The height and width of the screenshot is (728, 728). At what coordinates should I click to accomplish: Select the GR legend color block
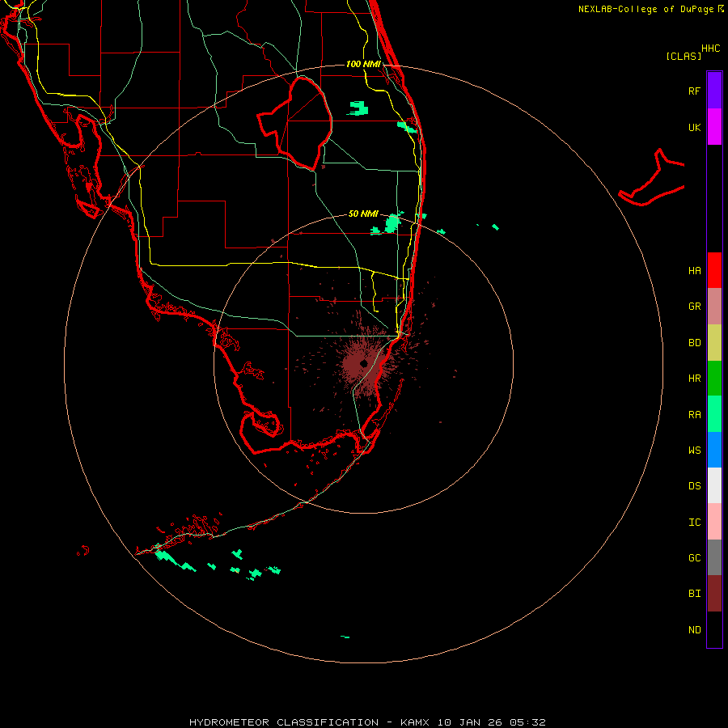coord(714,306)
